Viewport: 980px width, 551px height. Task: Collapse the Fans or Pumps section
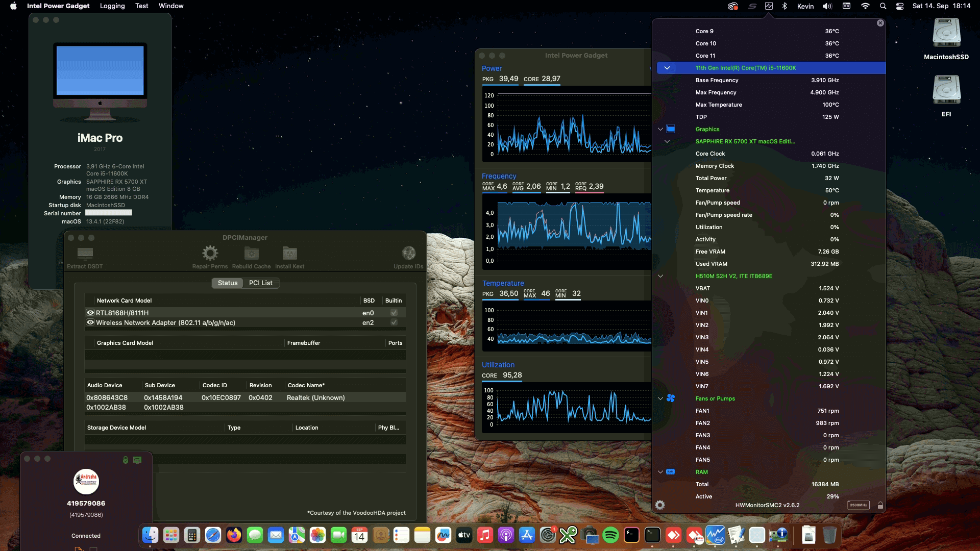point(660,398)
